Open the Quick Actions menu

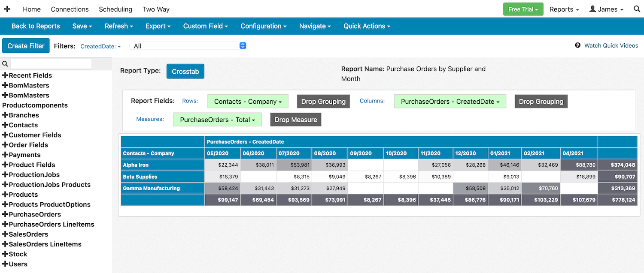point(367,26)
